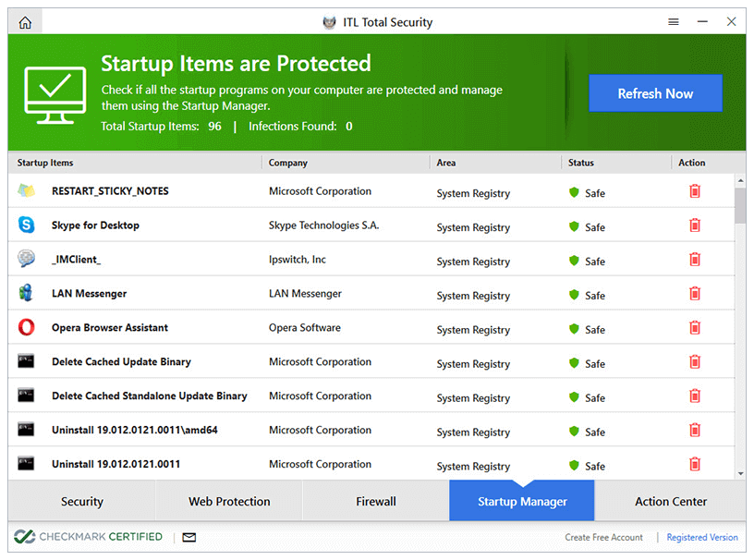This screenshot has height=560, width=754.
Task: Select Skype for Desktop item name
Action: [95, 225]
